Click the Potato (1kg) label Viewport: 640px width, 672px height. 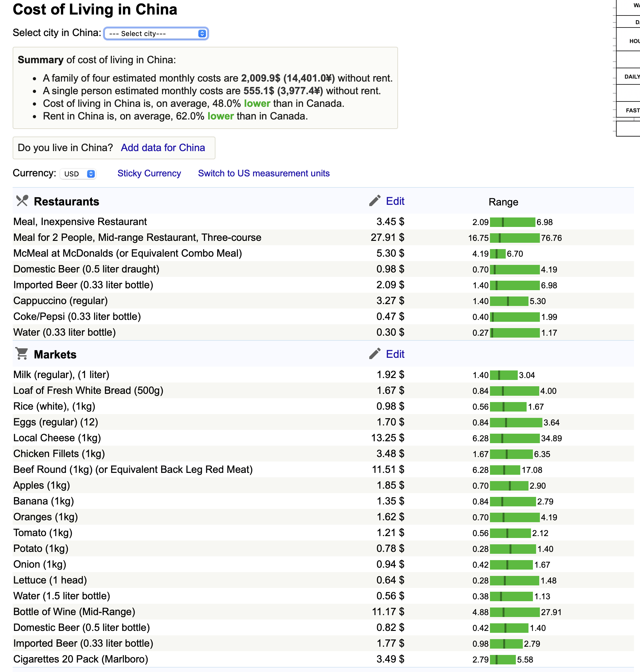pos(41,548)
